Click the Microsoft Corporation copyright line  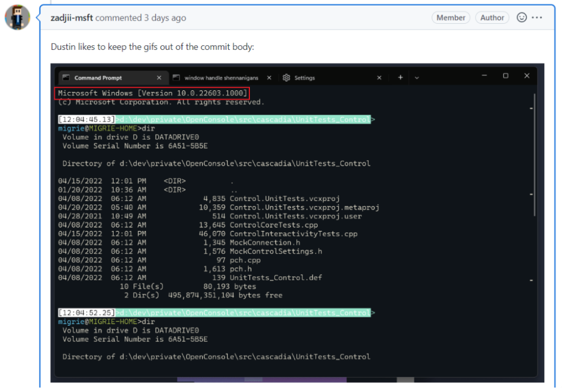tap(161, 102)
